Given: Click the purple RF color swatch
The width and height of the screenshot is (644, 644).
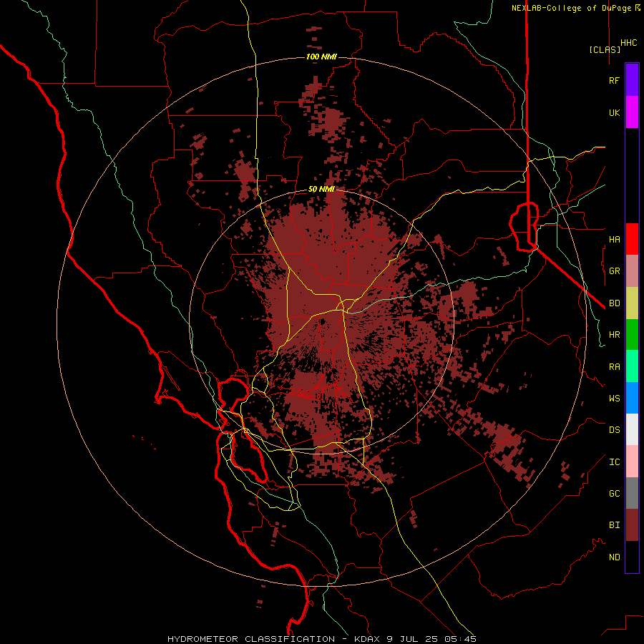Looking at the screenshot, I should tap(632, 80).
